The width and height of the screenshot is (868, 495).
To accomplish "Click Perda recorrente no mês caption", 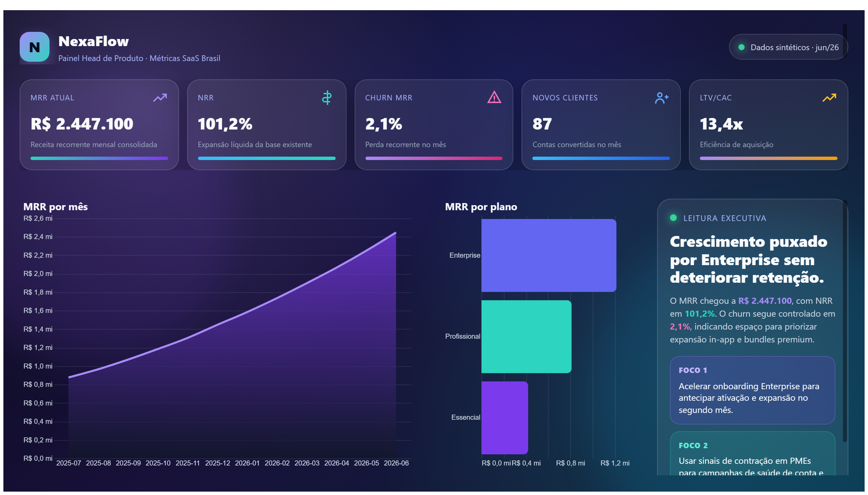I will pos(405,144).
